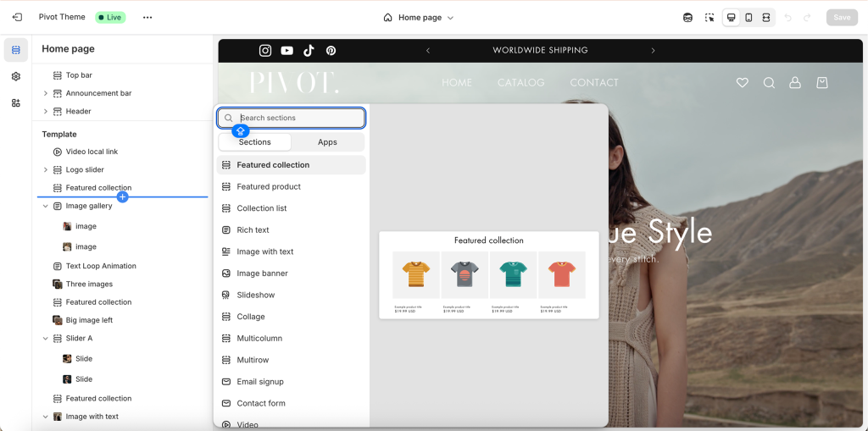Click the CONTACT nav link
Image resolution: width=868 pixels, height=431 pixels.
[x=594, y=83]
